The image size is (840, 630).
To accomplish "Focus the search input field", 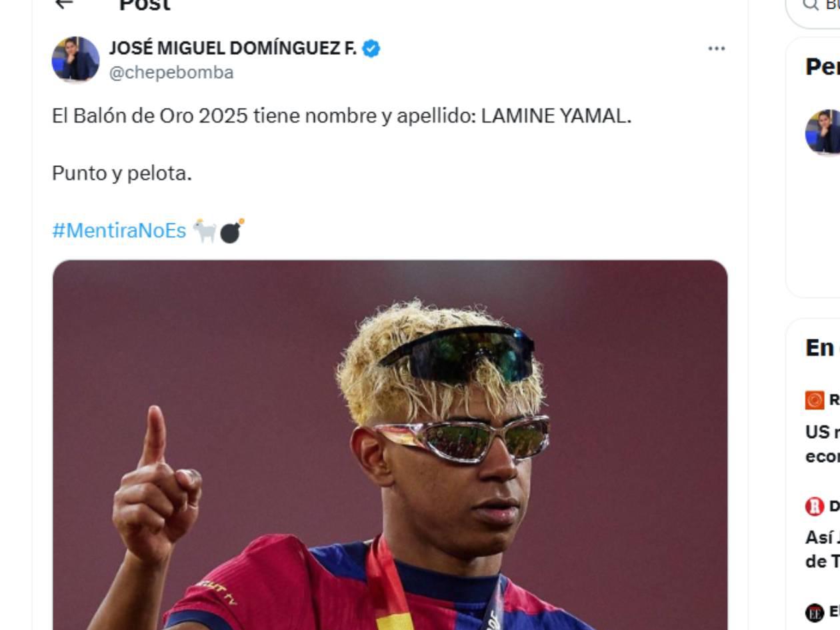I will point(831,5).
